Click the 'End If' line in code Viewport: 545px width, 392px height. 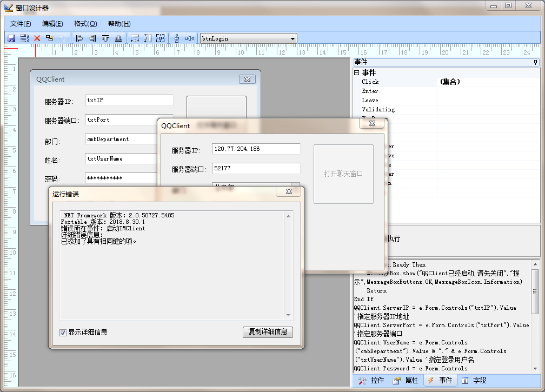tap(363, 299)
